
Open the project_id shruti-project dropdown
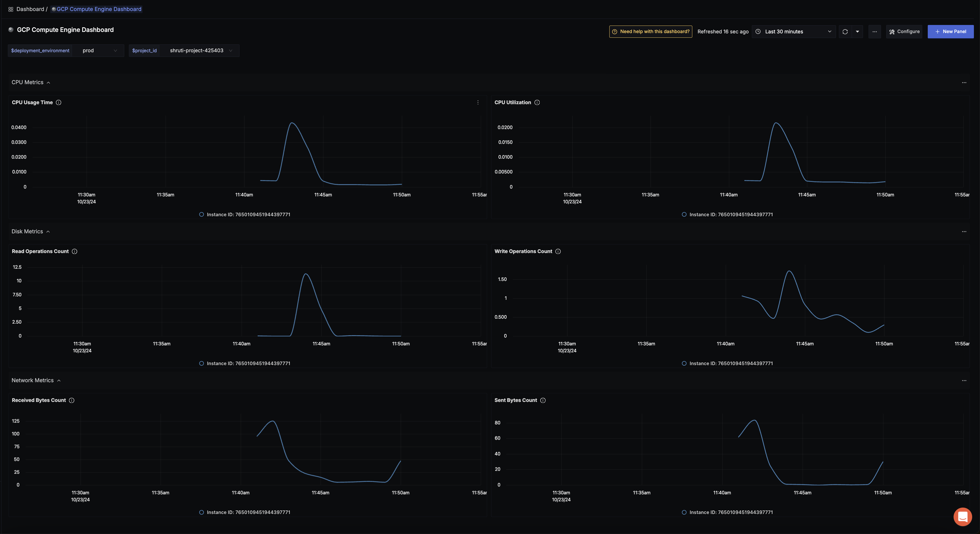point(199,50)
